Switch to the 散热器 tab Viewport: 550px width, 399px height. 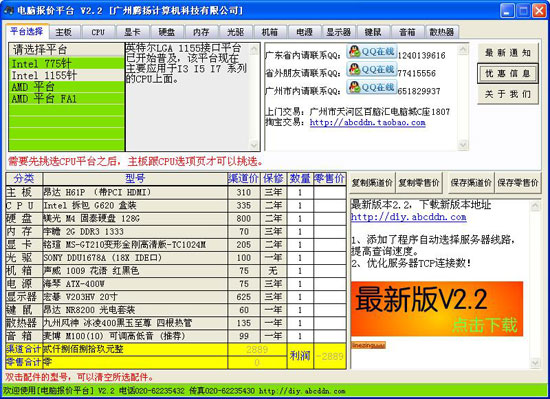[442, 32]
